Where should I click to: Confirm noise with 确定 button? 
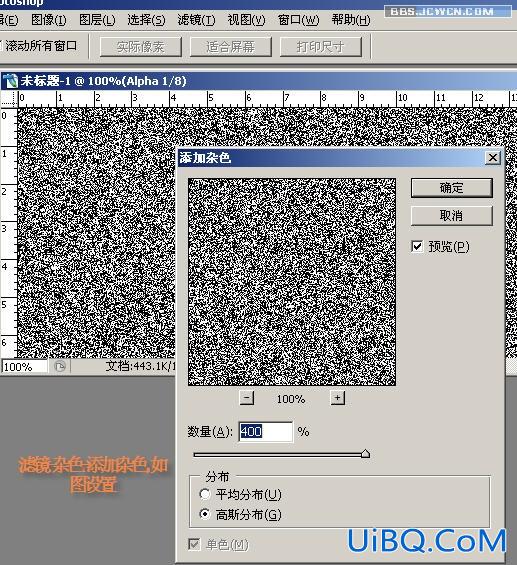(x=451, y=188)
